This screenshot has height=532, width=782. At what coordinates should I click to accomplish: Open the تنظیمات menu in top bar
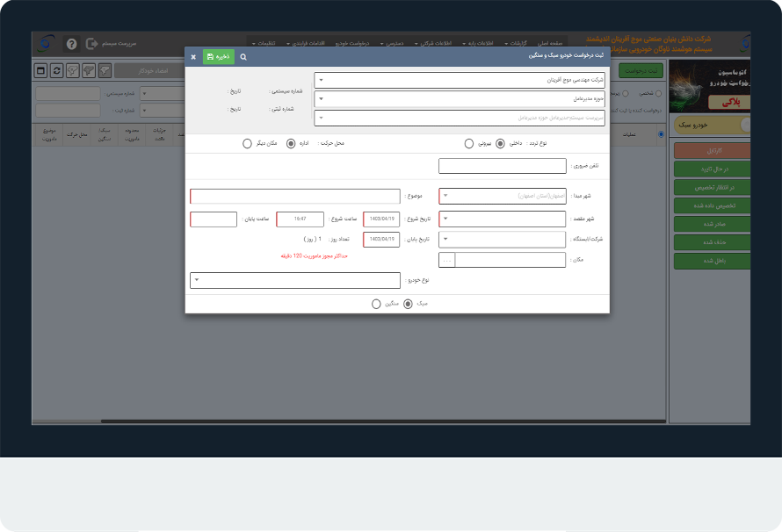[x=267, y=43]
